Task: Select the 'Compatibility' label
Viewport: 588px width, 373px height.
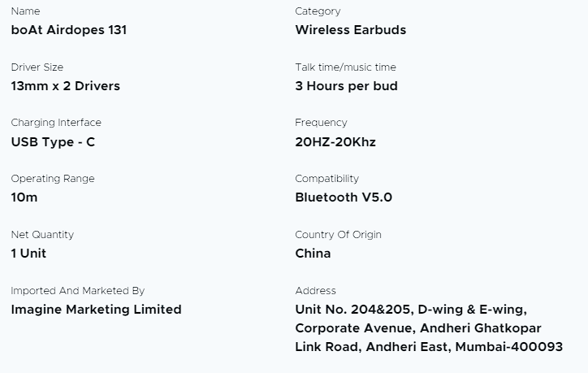Action: point(326,179)
